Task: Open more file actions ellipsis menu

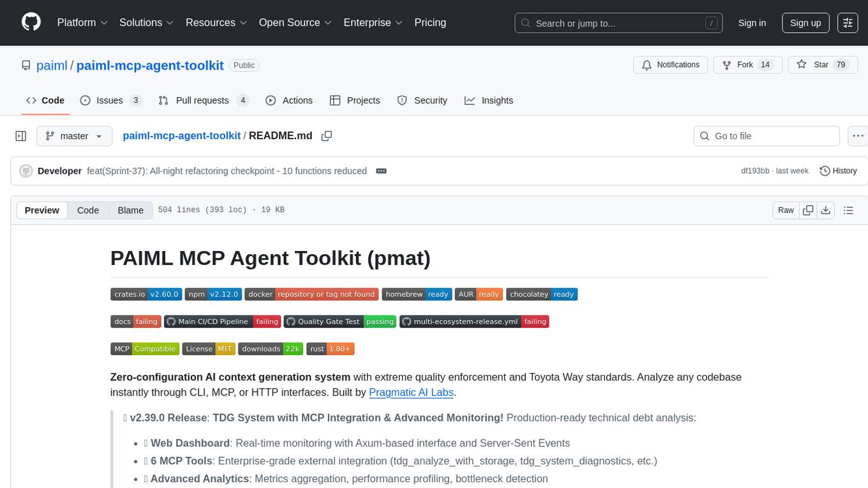Action: (858, 136)
